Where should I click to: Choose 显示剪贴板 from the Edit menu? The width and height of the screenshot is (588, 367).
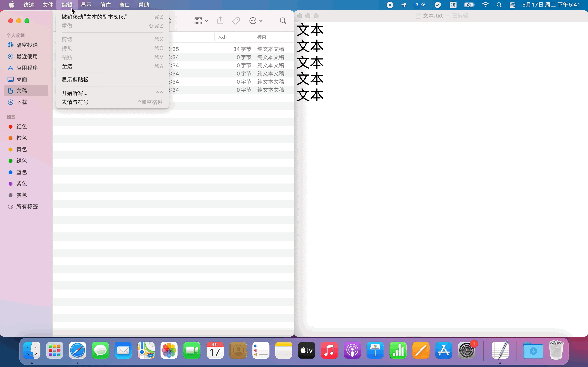pyautogui.click(x=75, y=80)
